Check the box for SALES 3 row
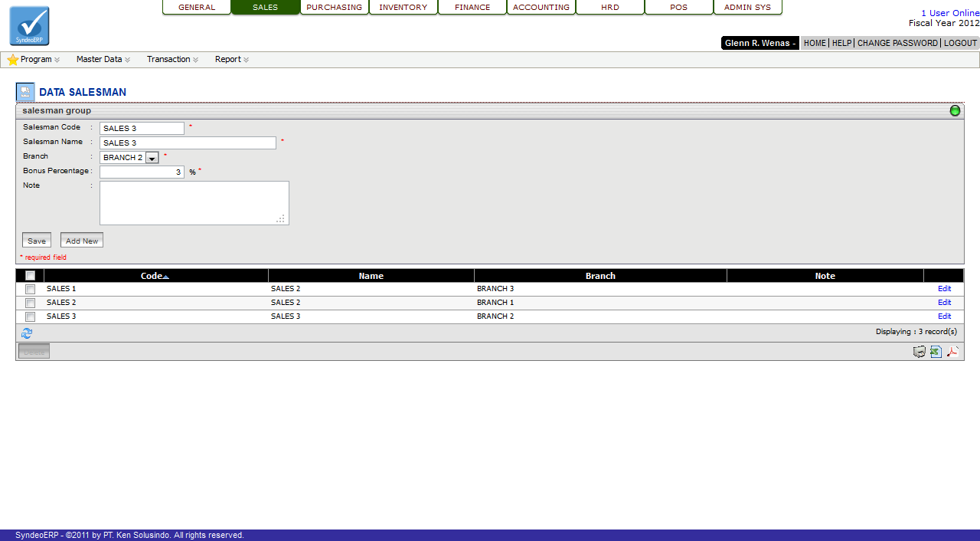Screen dimensions: 980x541 click(30, 316)
